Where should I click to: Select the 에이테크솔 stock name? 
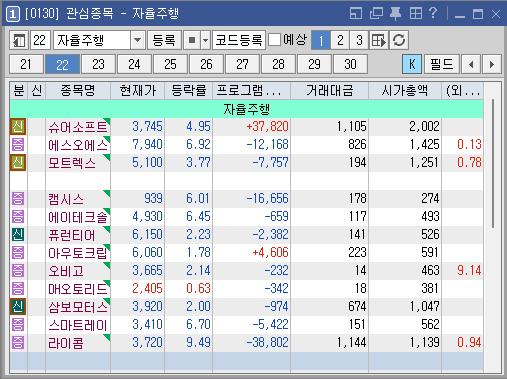click(x=78, y=217)
